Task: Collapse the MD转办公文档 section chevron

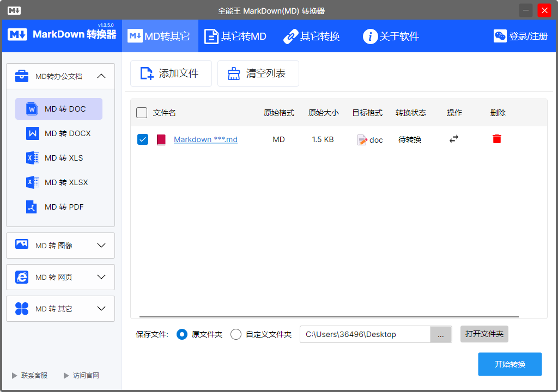Action: (x=101, y=76)
